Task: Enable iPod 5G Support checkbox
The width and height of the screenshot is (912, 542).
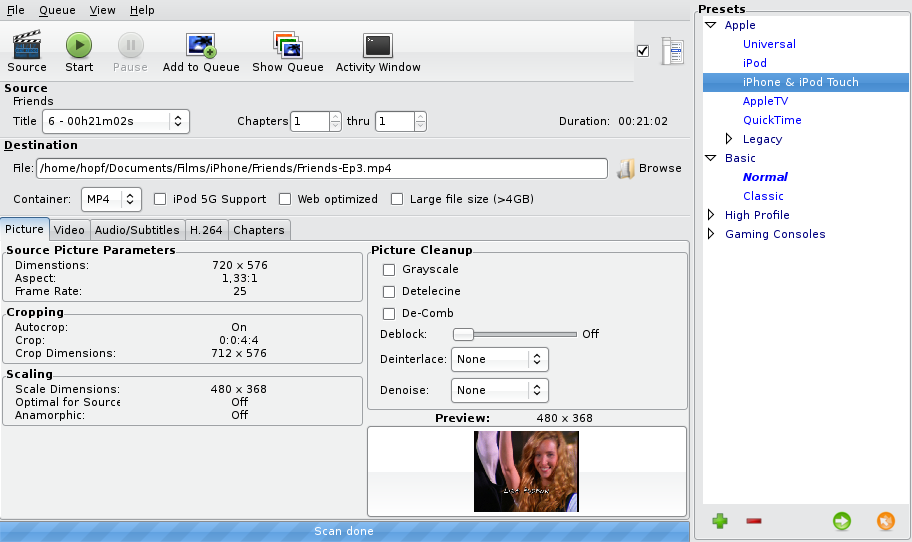Action: (160, 199)
